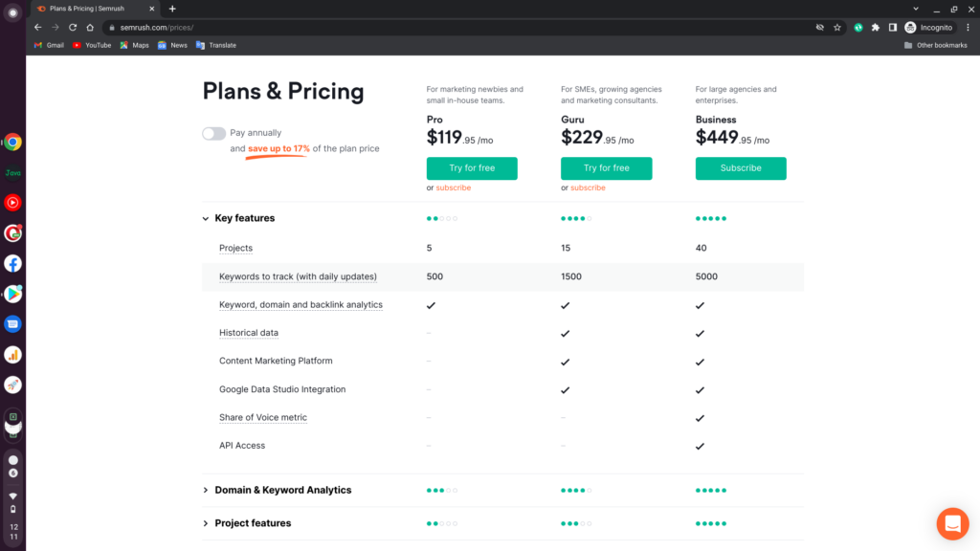Bookmark this page with the star icon
Viewport: 980px width, 551px height.
click(837, 28)
